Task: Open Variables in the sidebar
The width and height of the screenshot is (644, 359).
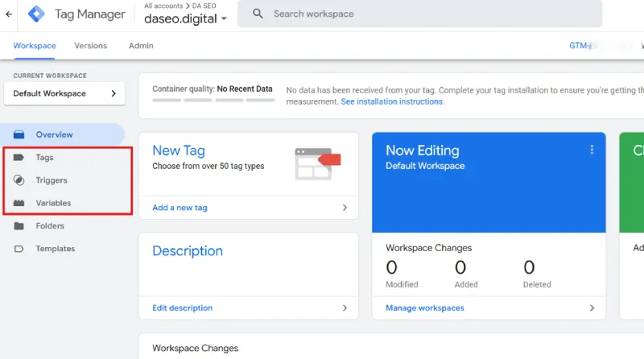Action: click(63, 203)
